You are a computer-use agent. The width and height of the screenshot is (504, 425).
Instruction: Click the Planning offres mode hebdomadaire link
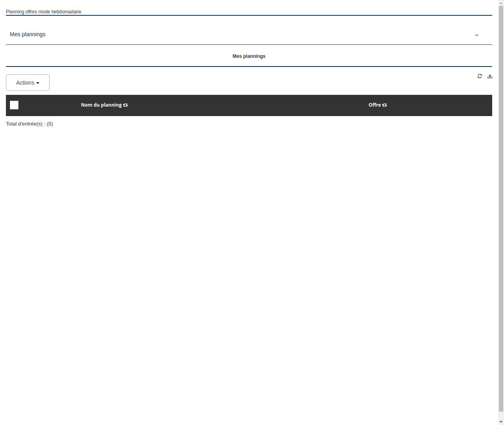[x=43, y=12]
